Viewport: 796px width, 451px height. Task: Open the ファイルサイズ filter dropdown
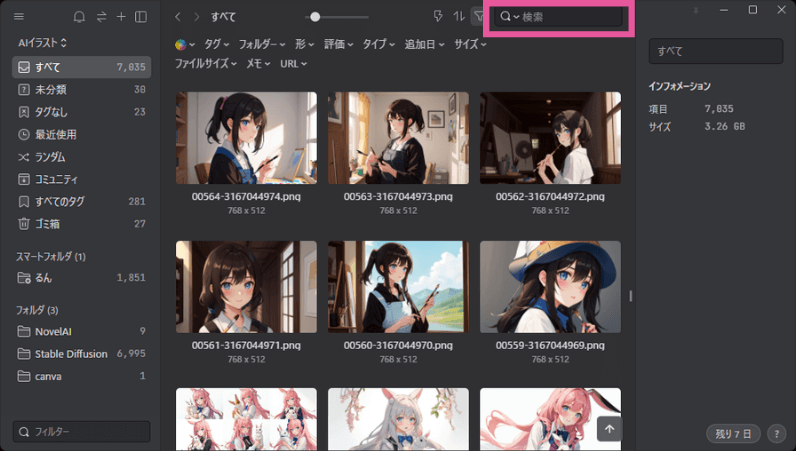(206, 64)
